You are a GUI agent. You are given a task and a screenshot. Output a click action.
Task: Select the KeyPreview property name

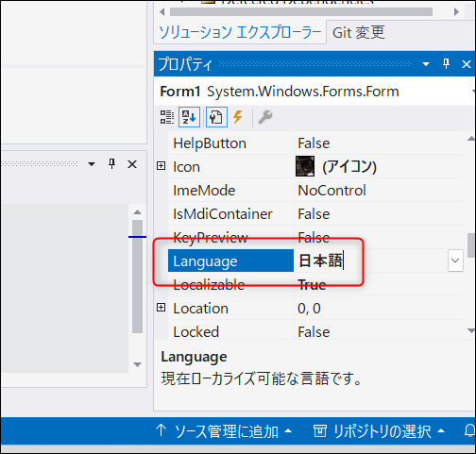click(211, 238)
